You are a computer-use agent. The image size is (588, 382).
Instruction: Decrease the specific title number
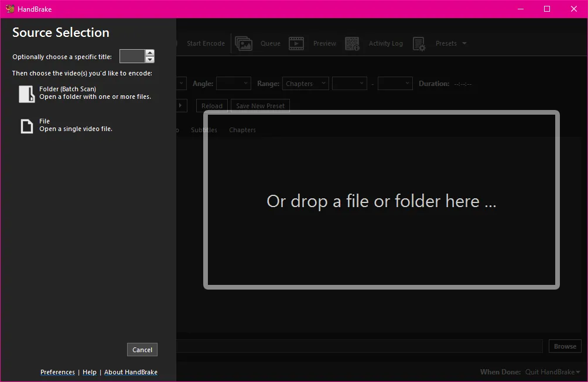click(150, 60)
